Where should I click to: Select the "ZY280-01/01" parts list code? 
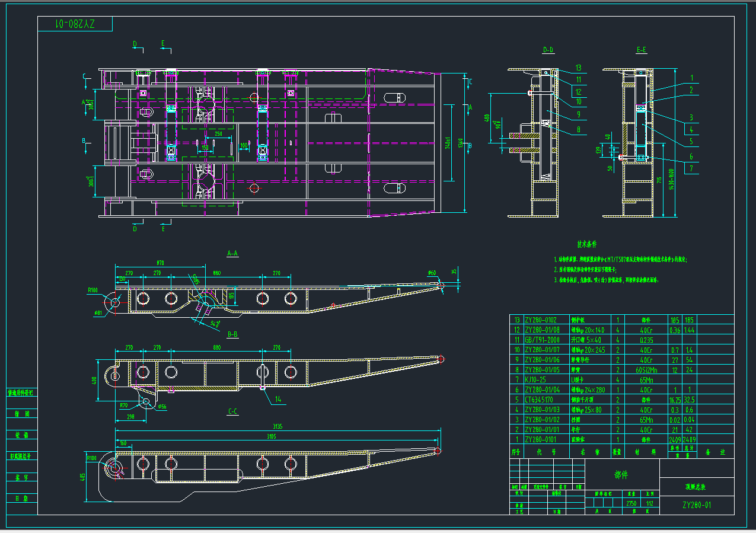[542, 430]
